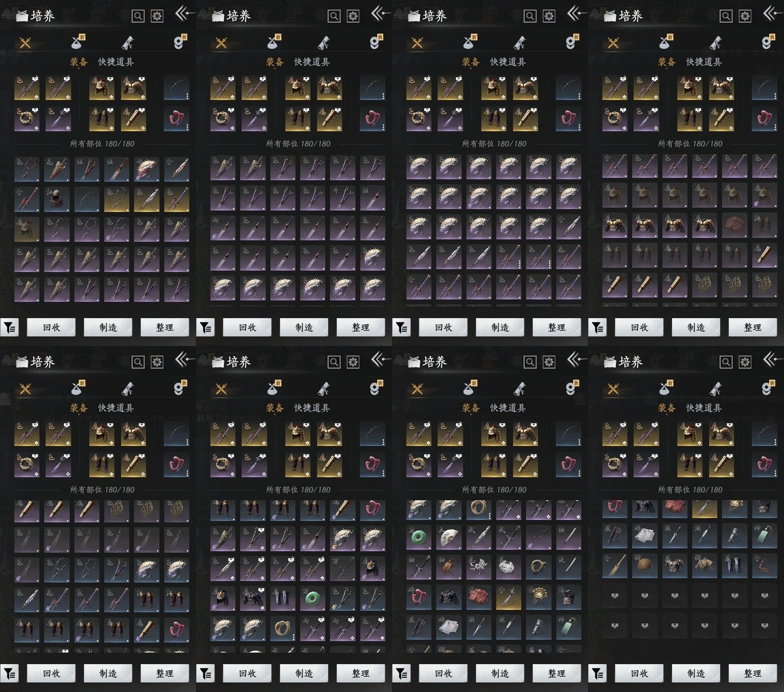Open the filter list icon in the top-left panel

pos(10,328)
